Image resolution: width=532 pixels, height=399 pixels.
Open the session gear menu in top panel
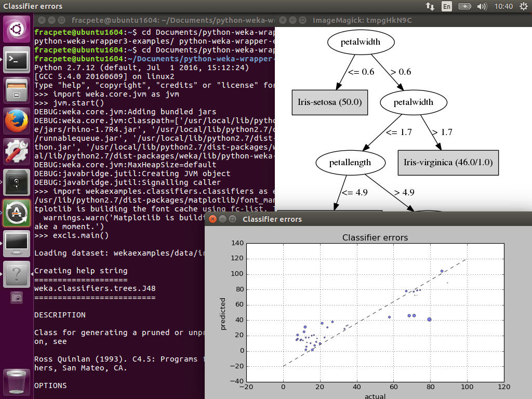[x=522, y=6]
